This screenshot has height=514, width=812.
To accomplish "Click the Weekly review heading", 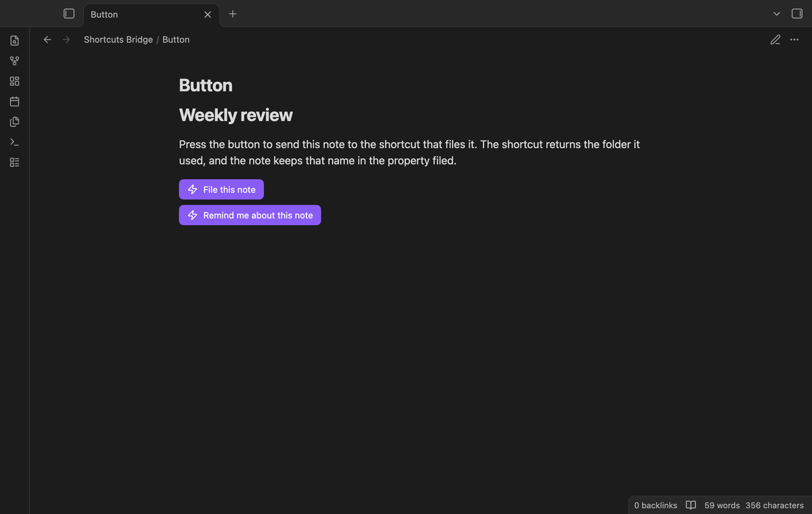I will [x=235, y=115].
